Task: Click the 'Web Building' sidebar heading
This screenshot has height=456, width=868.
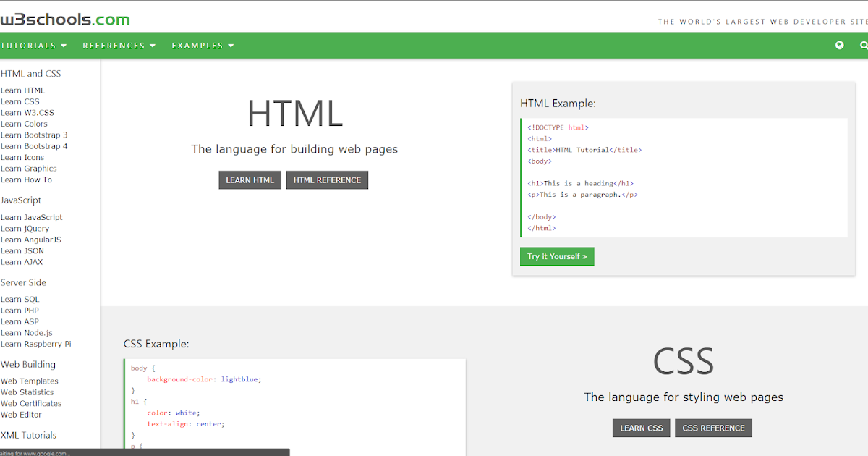Action: [28, 365]
